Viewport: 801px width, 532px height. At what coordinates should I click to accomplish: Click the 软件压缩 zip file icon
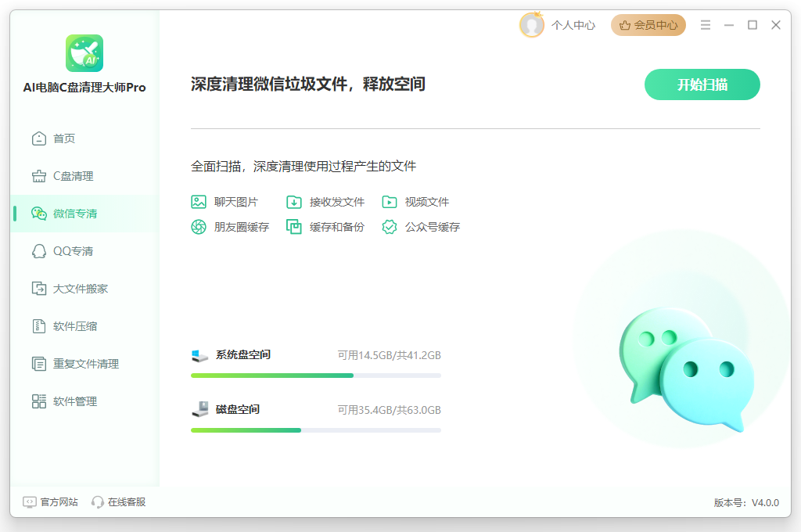(39, 326)
